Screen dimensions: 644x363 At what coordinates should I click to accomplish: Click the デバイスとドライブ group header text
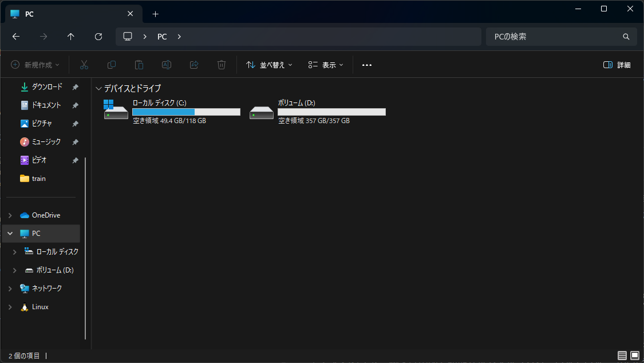click(132, 88)
